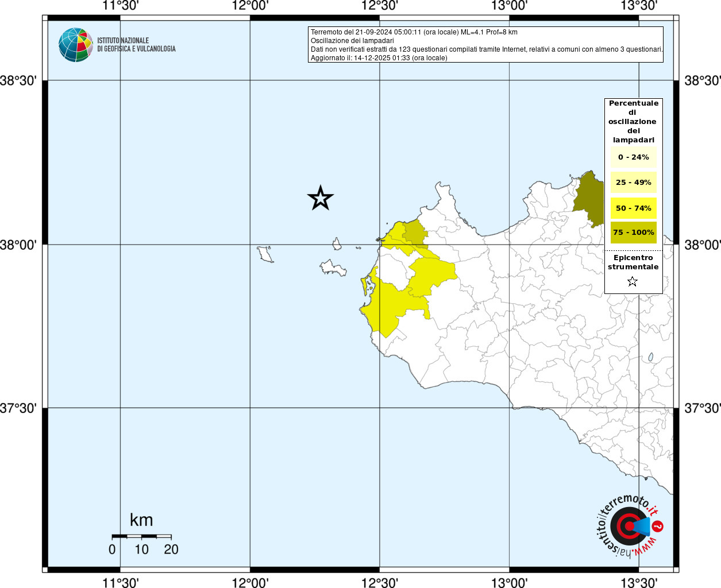This screenshot has width=721, height=588.
Task: Select the 0 - 24% legend swatch
Action: tap(634, 157)
